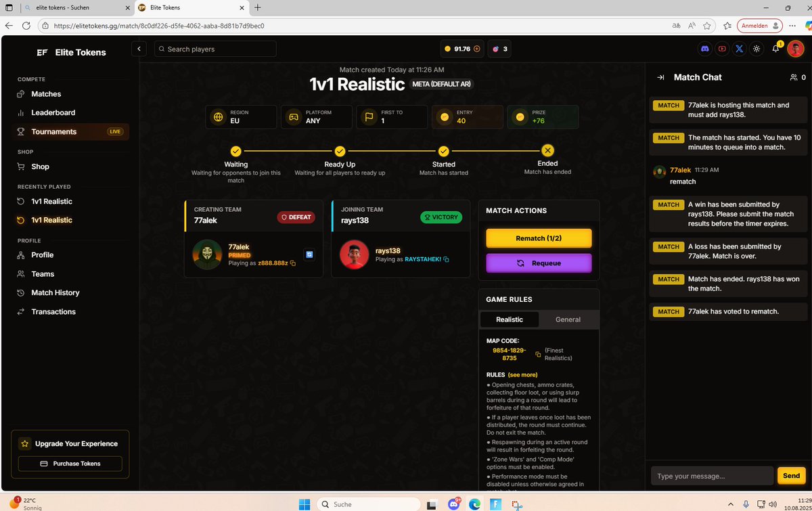812x511 pixels.
Task: Click the chat participants count icon
Action: pyautogui.click(x=798, y=77)
